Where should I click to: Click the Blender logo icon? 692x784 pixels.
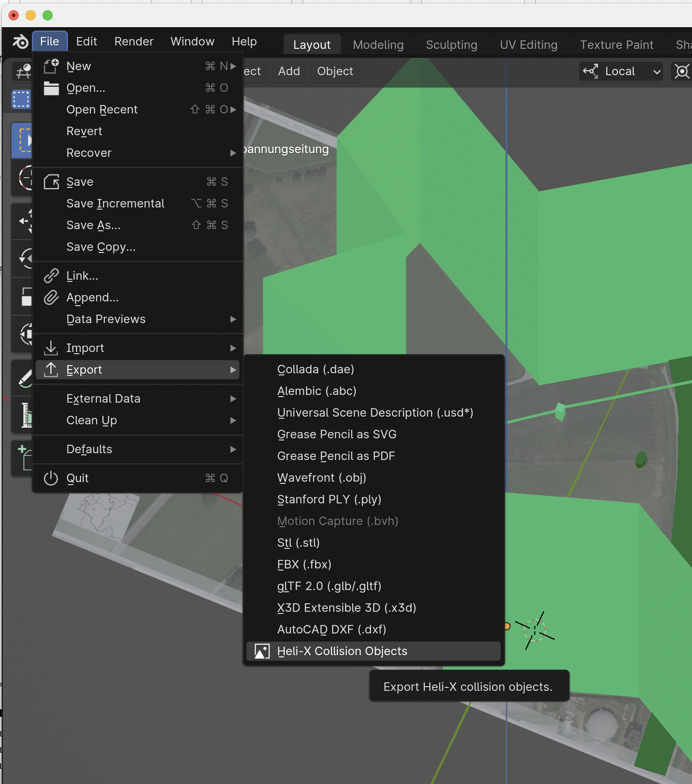(x=20, y=42)
